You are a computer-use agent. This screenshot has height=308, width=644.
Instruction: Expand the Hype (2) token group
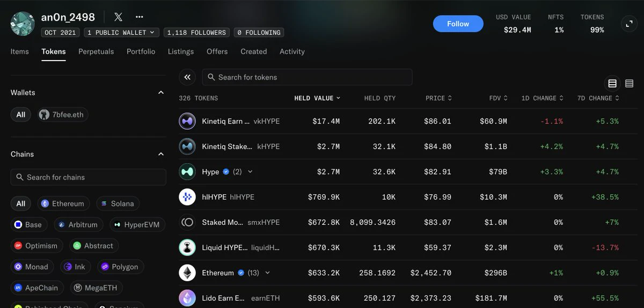tap(250, 172)
